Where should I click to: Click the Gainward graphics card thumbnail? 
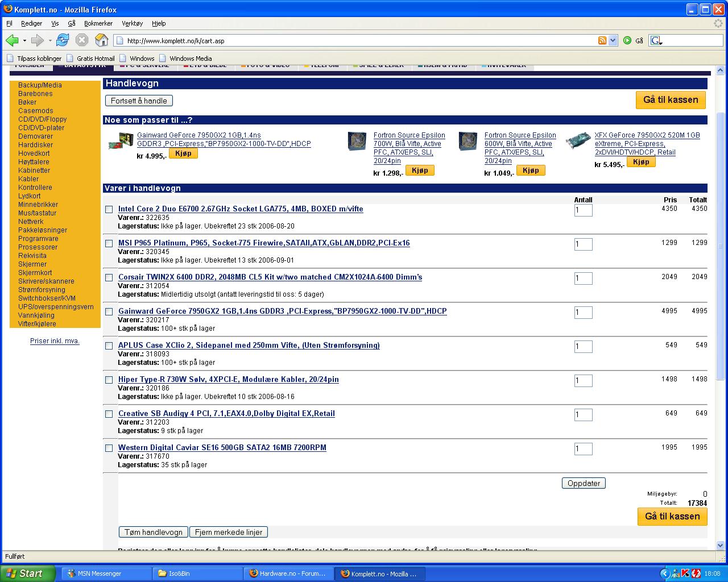click(121, 141)
